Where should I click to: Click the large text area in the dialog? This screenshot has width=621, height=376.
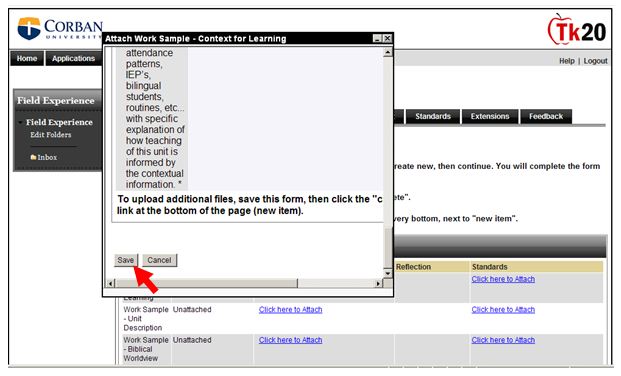[285, 119]
